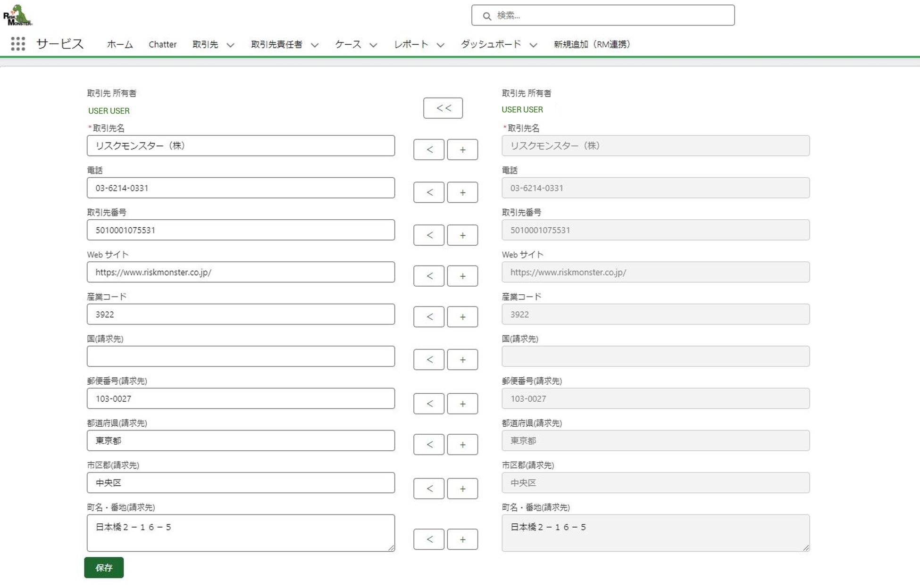
Task: Click + append button for 電話
Action: [462, 192]
